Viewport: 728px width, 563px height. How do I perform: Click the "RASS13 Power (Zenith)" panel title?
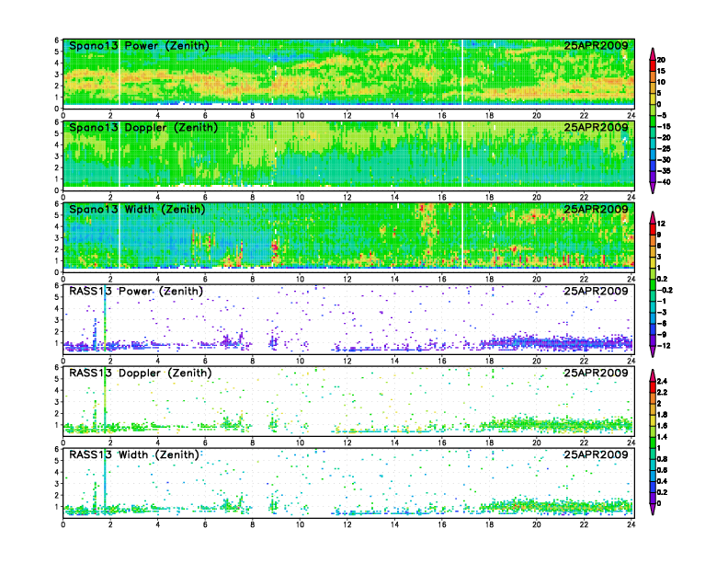tap(136, 292)
